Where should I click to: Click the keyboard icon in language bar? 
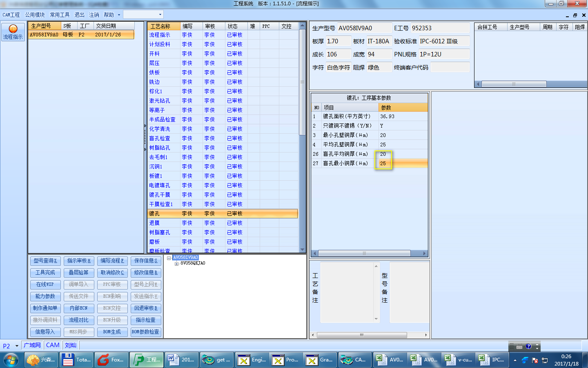[519, 347]
